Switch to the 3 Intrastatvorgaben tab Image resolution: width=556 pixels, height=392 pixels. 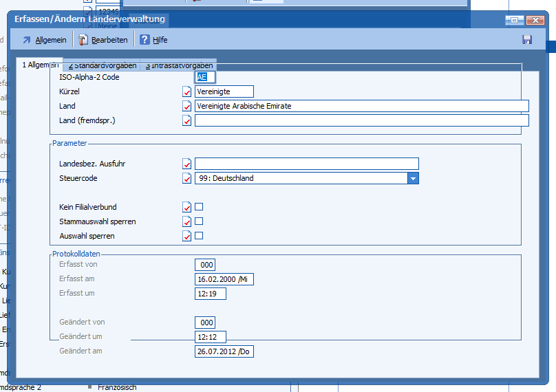click(178, 66)
